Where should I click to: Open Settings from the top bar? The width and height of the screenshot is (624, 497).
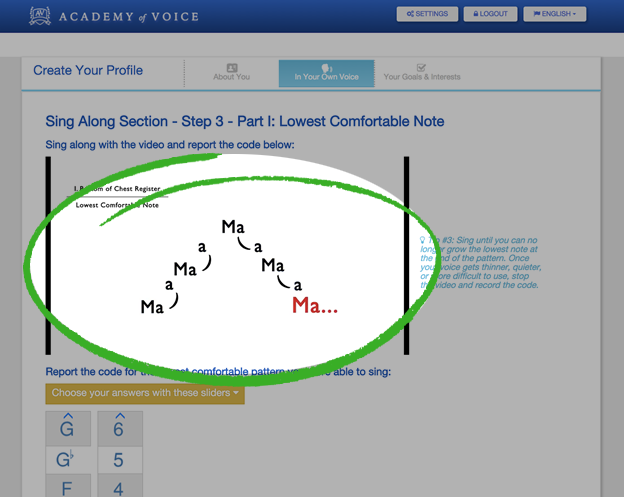click(x=428, y=15)
